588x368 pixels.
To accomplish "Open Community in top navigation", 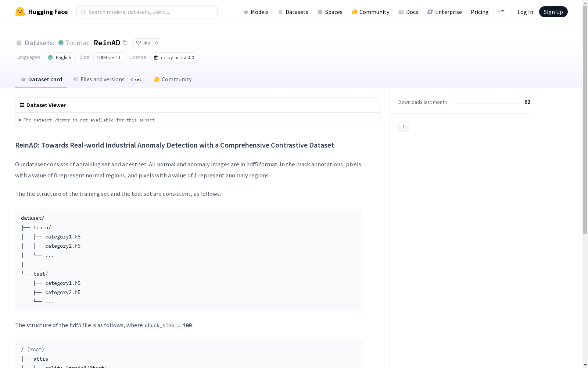I will (370, 12).
